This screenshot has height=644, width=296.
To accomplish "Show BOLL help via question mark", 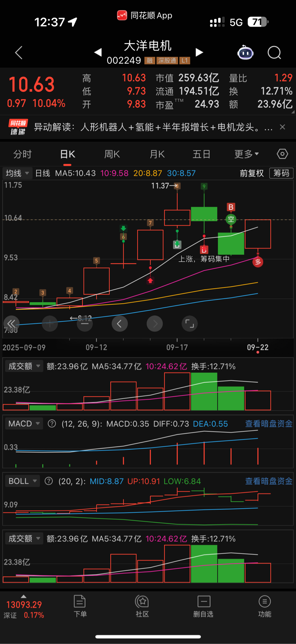I will [49, 481].
